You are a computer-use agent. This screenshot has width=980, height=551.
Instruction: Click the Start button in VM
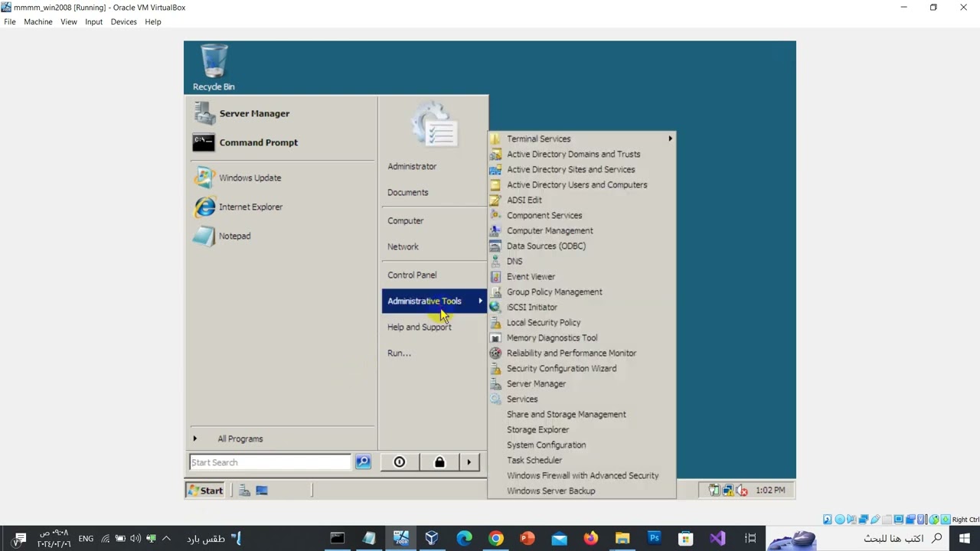(206, 491)
